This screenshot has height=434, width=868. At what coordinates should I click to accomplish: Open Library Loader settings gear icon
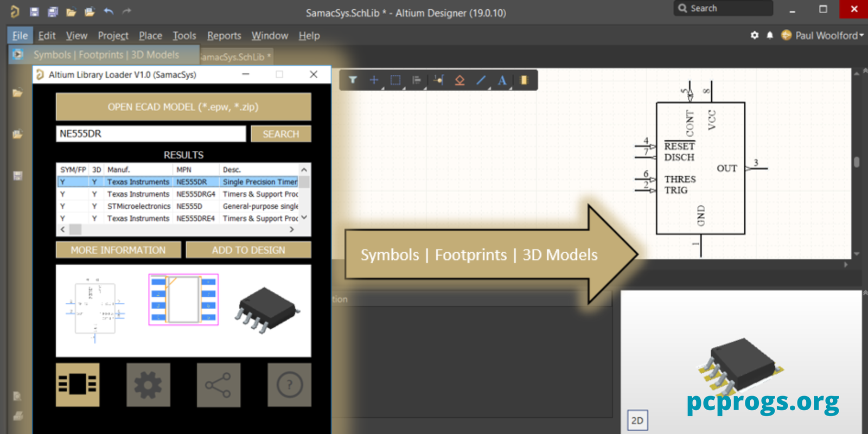tap(148, 385)
